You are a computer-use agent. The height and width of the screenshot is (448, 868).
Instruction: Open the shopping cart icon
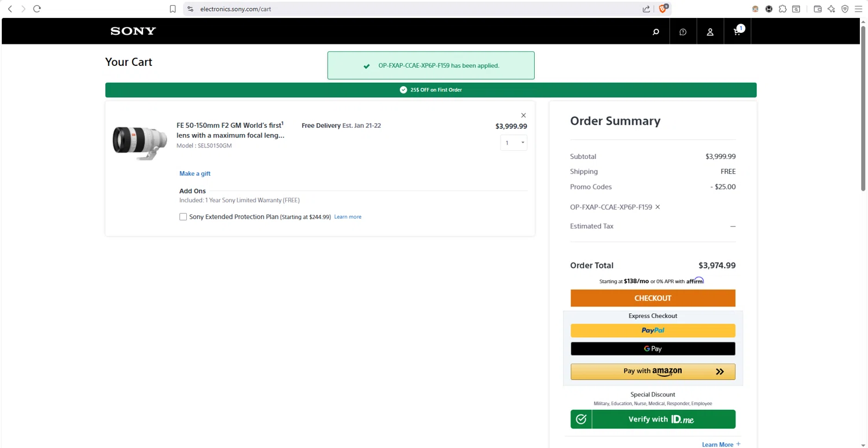point(737,31)
